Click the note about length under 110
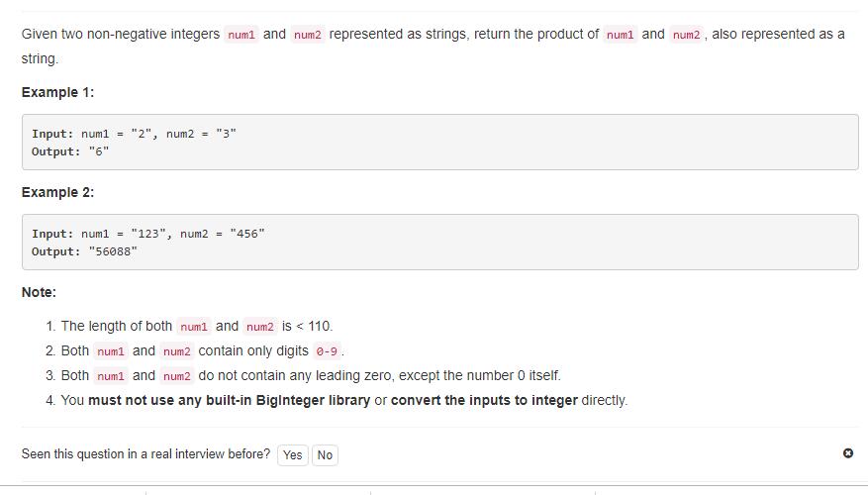This screenshot has width=868, height=495. tap(197, 326)
